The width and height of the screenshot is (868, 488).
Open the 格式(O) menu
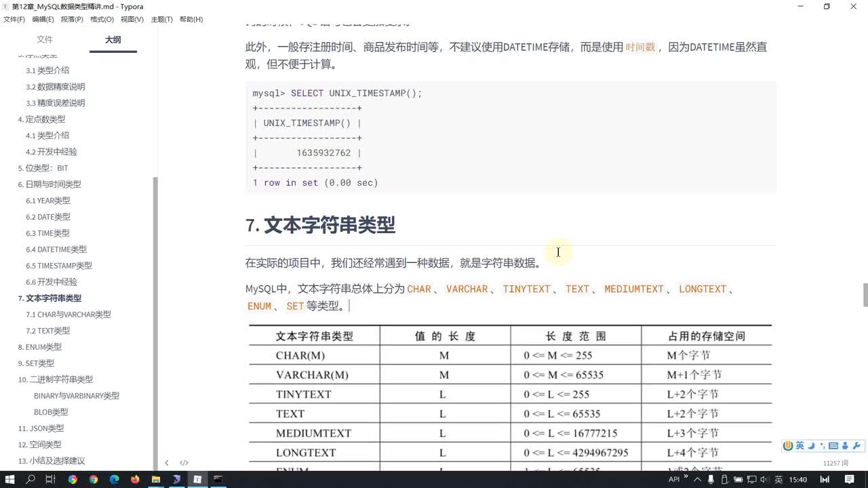(x=102, y=19)
